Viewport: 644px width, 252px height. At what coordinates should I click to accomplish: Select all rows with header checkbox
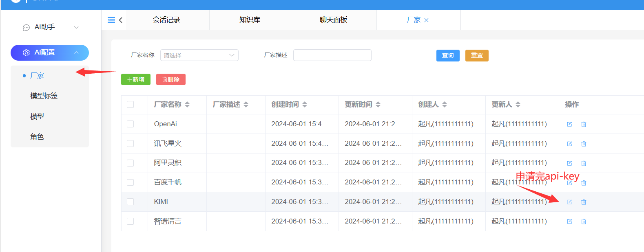tap(131, 105)
